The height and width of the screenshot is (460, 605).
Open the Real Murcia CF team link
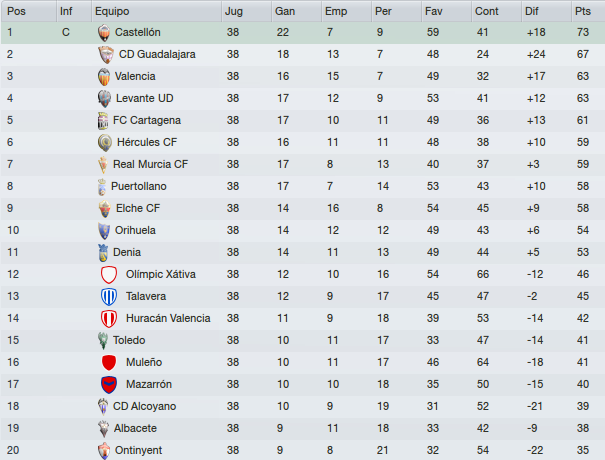(x=150, y=164)
